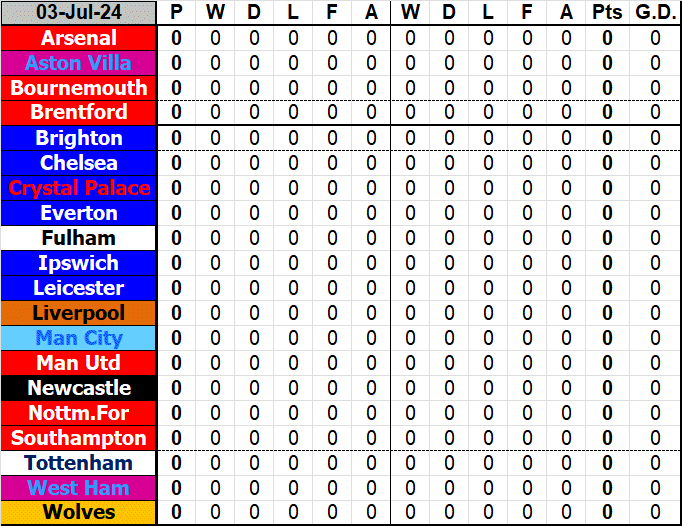Click the yellow Wolves cell

pos(79,513)
